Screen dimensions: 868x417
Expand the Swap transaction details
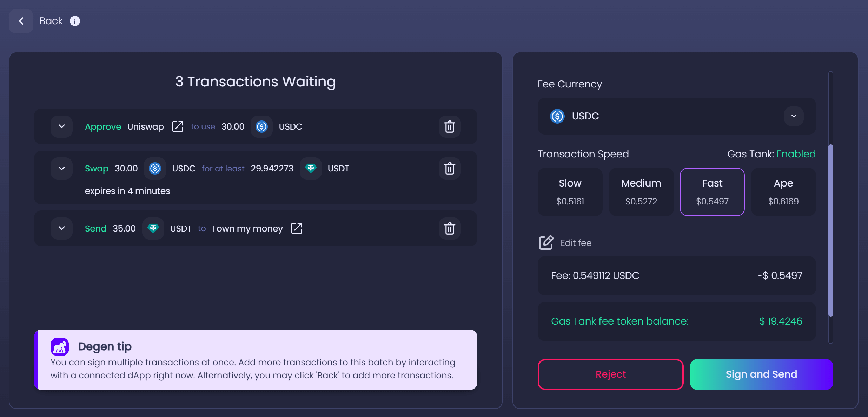click(x=61, y=168)
